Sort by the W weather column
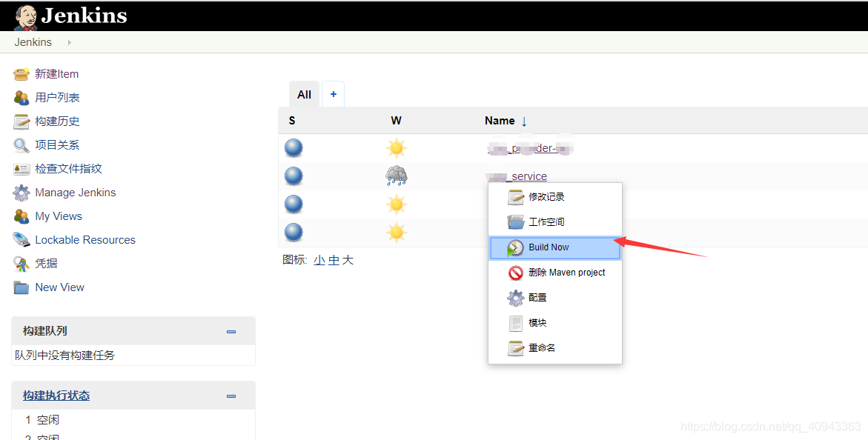The width and height of the screenshot is (868, 440). coord(396,121)
